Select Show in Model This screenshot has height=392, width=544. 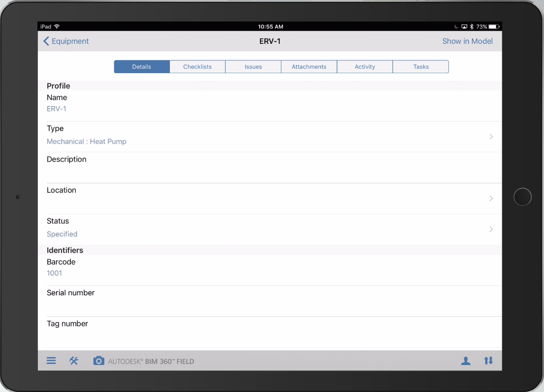[x=467, y=41]
